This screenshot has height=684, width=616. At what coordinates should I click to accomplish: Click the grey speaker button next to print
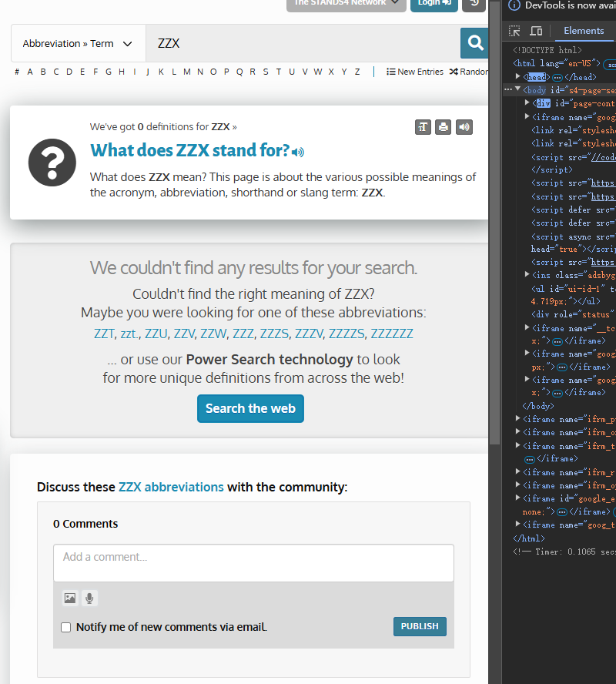point(464,127)
